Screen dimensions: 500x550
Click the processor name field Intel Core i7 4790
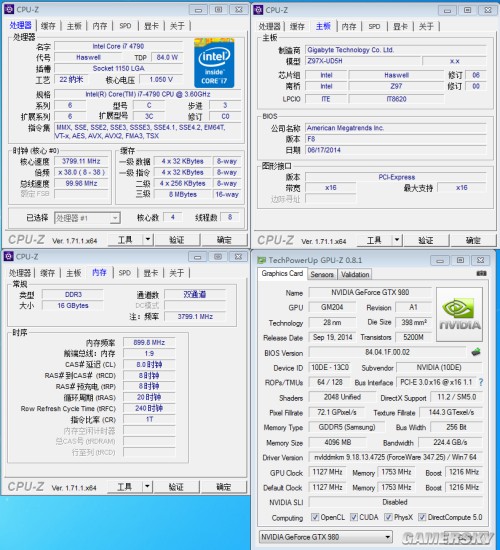click(x=119, y=46)
